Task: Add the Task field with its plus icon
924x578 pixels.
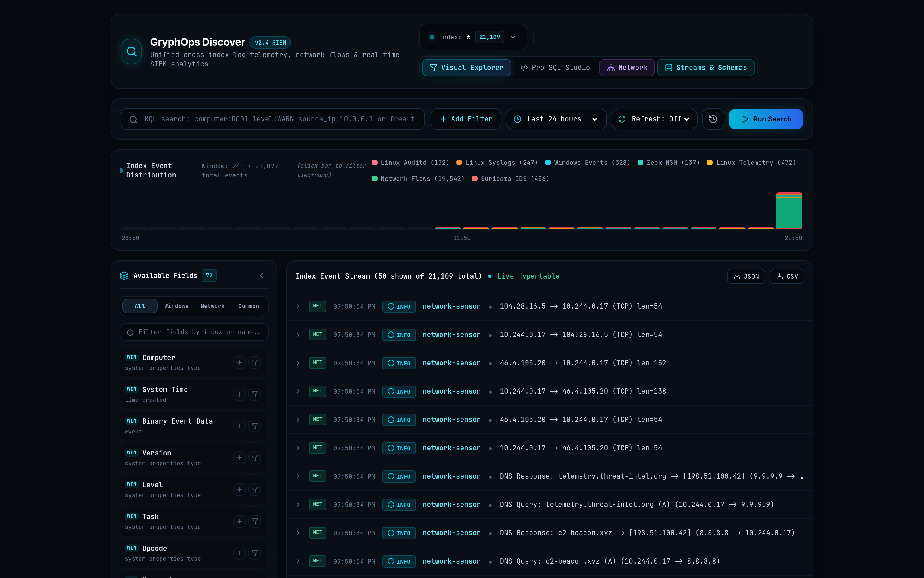Action: (239, 521)
